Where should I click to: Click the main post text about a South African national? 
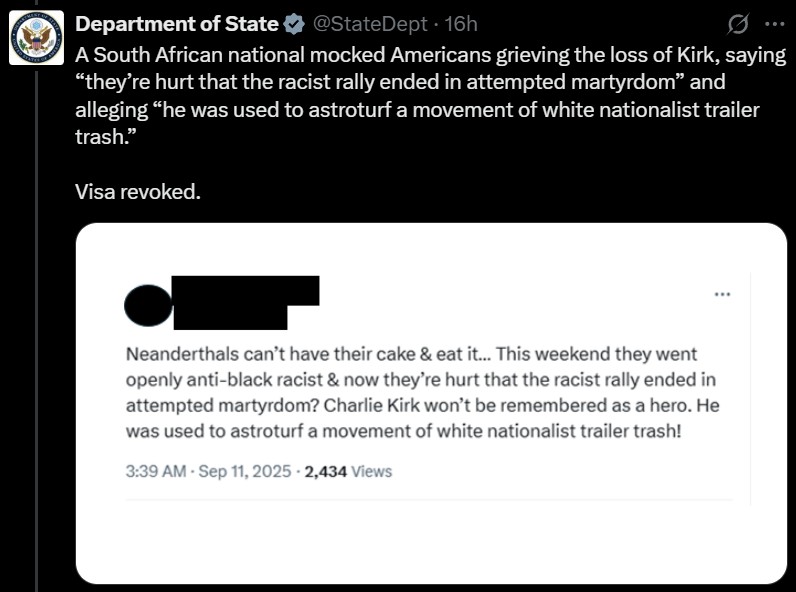[430, 81]
